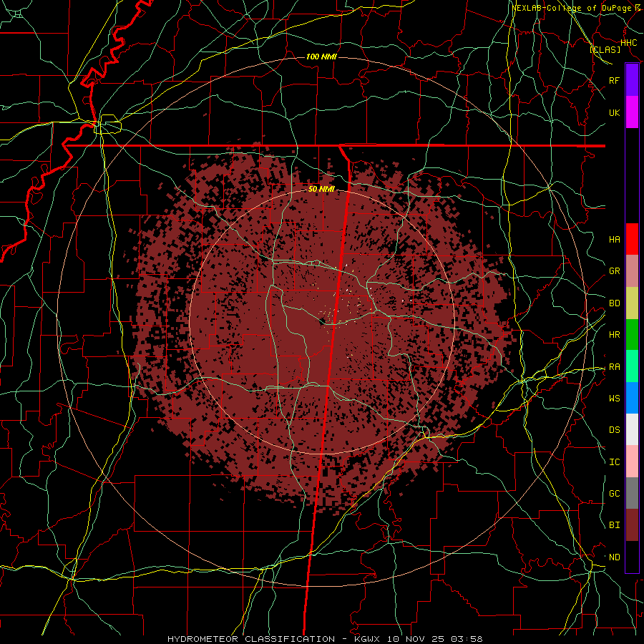
Task: Click the BI legend label
Action: click(614, 525)
